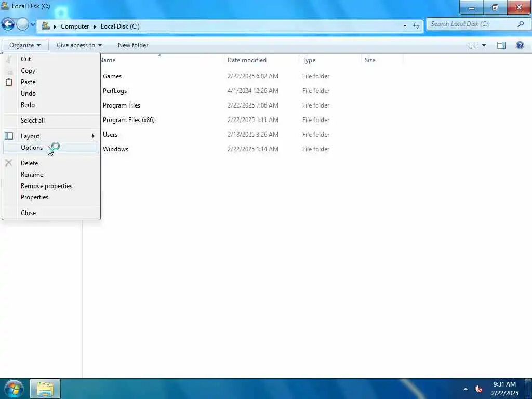This screenshot has width=532, height=399.
Task: Select the Users folder
Action: (x=110, y=135)
